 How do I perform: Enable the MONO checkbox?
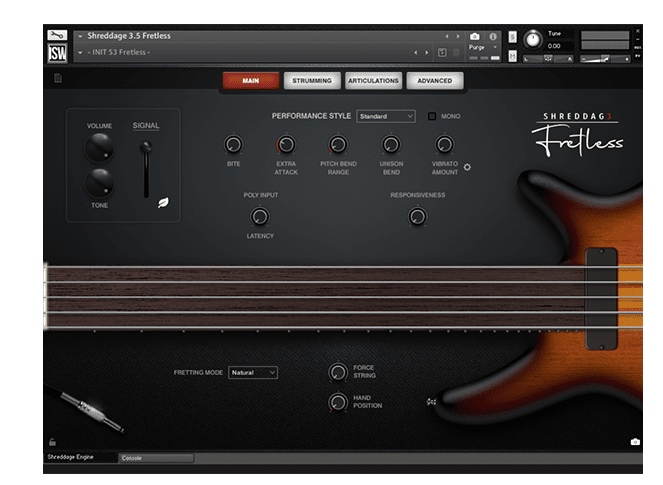pyautogui.click(x=432, y=116)
